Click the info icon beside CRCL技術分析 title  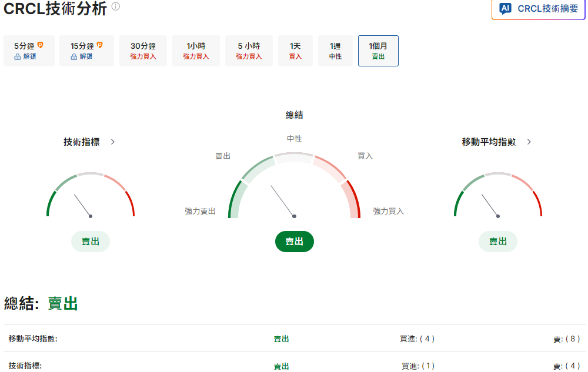[116, 7]
